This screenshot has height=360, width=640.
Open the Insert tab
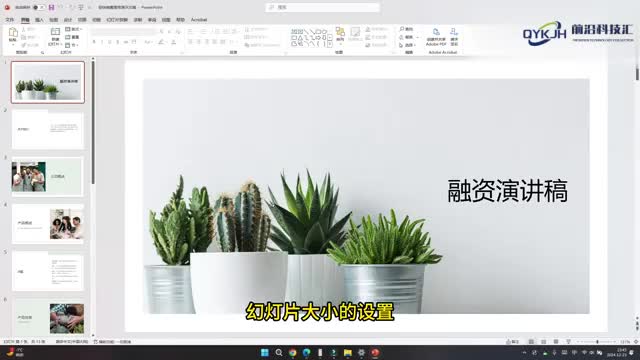click(39, 20)
